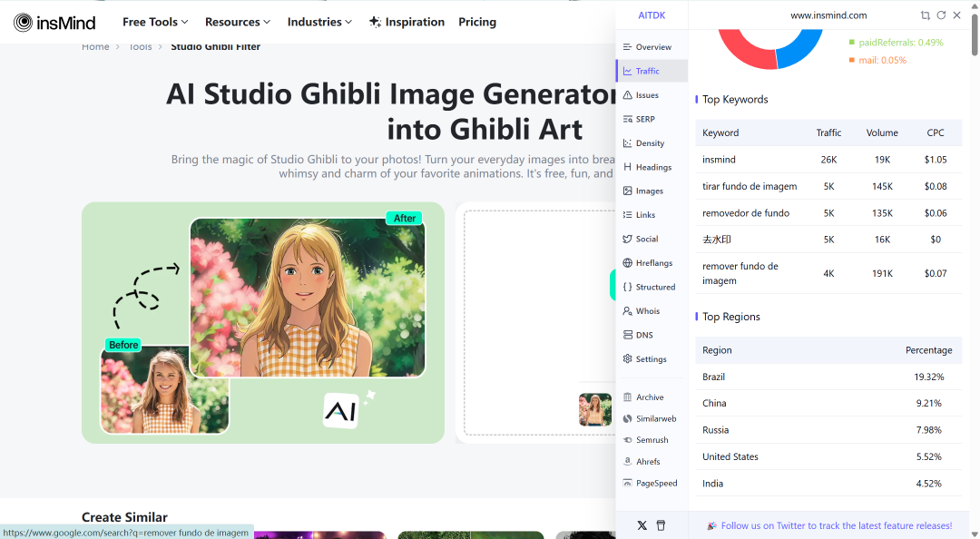
Task: Click the Traffic column header
Action: (828, 132)
